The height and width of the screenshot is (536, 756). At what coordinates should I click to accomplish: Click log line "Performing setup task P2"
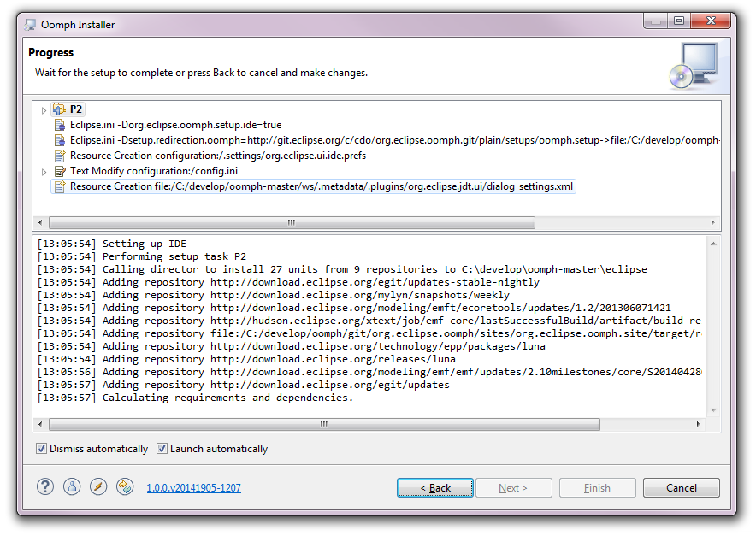[142, 257]
